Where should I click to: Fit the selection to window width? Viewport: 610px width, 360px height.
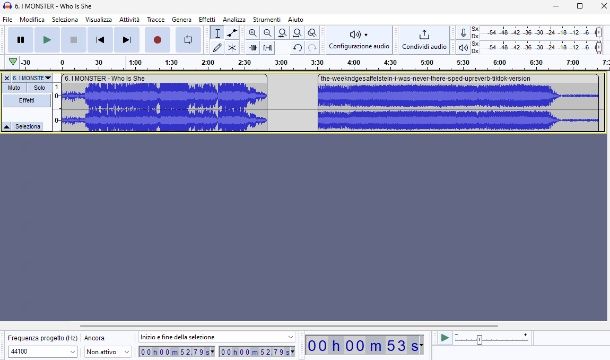[x=282, y=33]
